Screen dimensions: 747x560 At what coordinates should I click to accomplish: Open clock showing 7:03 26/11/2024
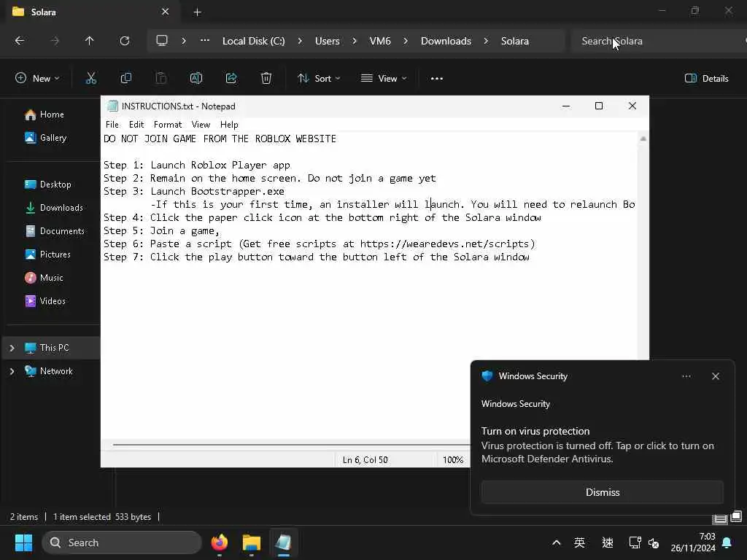click(x=693, y=542)
